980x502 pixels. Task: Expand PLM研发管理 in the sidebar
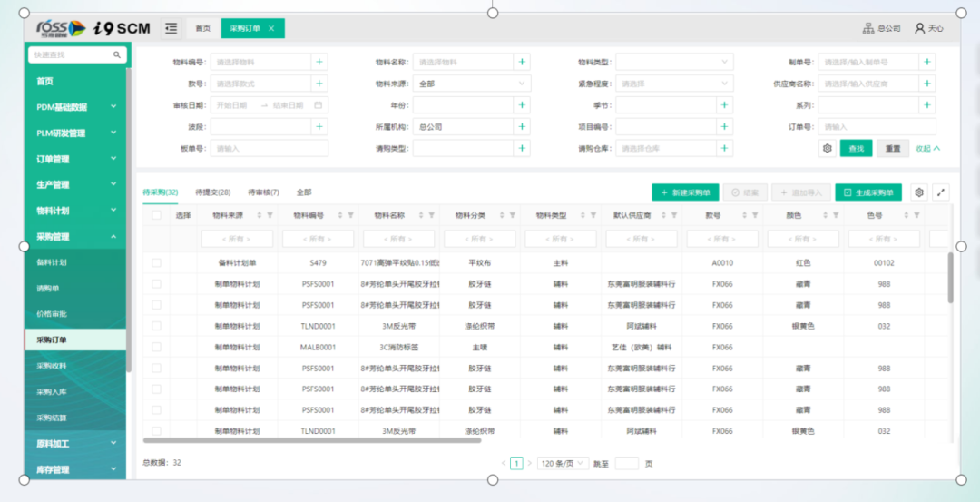[x=75, y=133]
